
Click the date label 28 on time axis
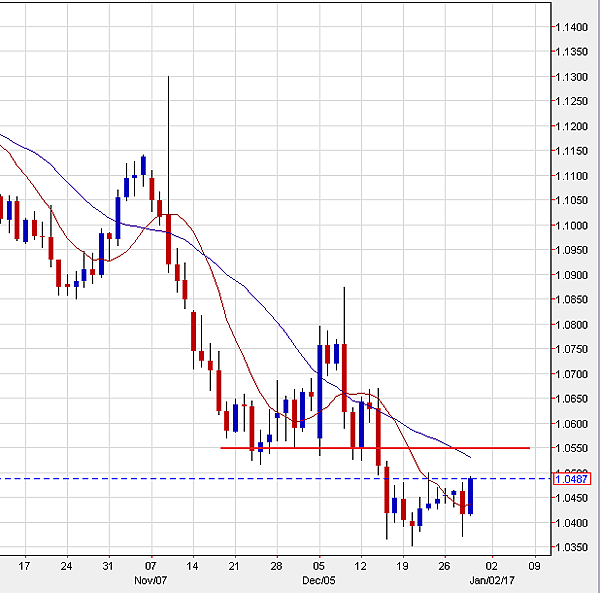tap(276, 566)
